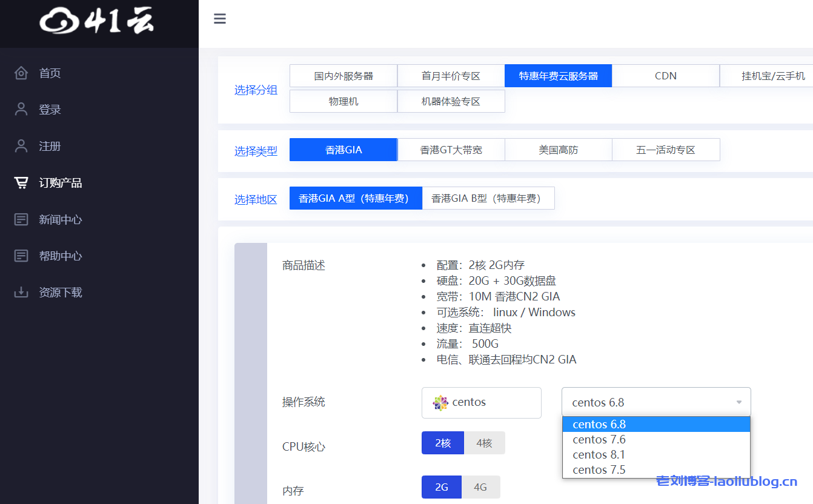
Task: Click the 商品描述 label
Action: (x=304, y=265)
